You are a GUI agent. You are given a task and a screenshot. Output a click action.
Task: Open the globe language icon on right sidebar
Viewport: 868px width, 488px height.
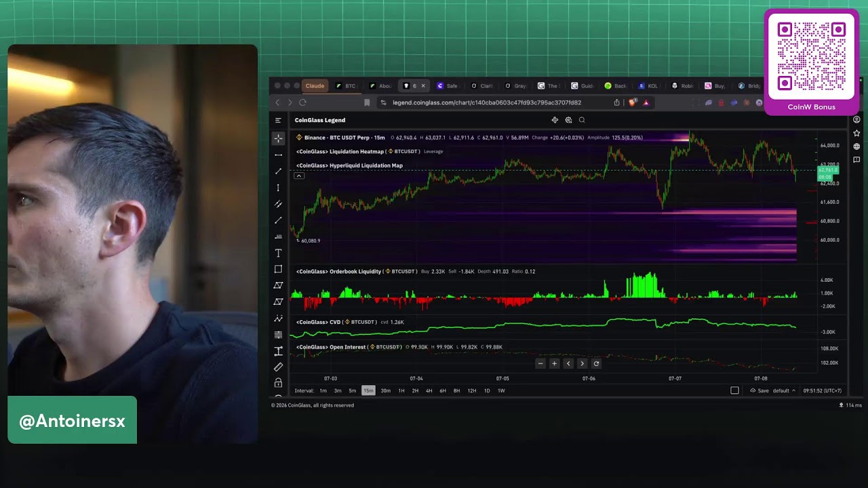point(856,146)
